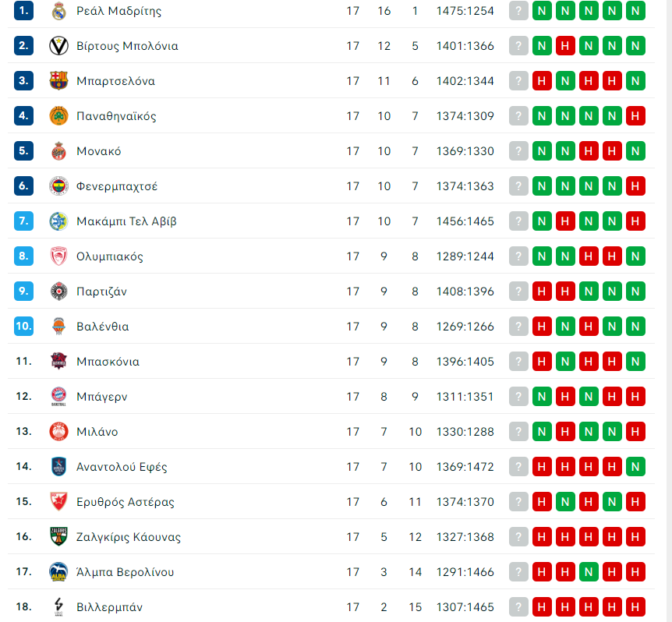Select the Ερυθρός Αστέρας team name
This screenshot has width=672, height=622.
(125, 502)
